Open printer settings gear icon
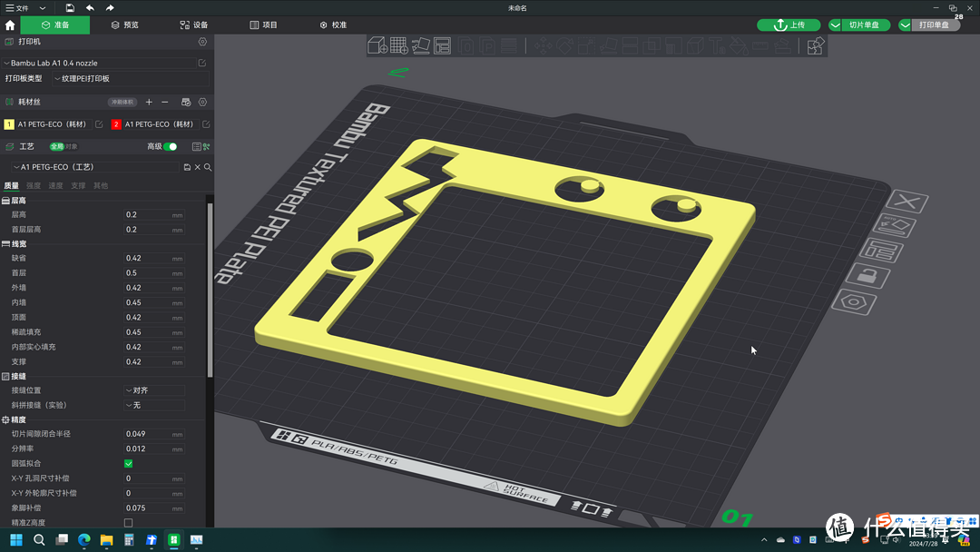Screen dimensions: 980x552 point(202,42)
